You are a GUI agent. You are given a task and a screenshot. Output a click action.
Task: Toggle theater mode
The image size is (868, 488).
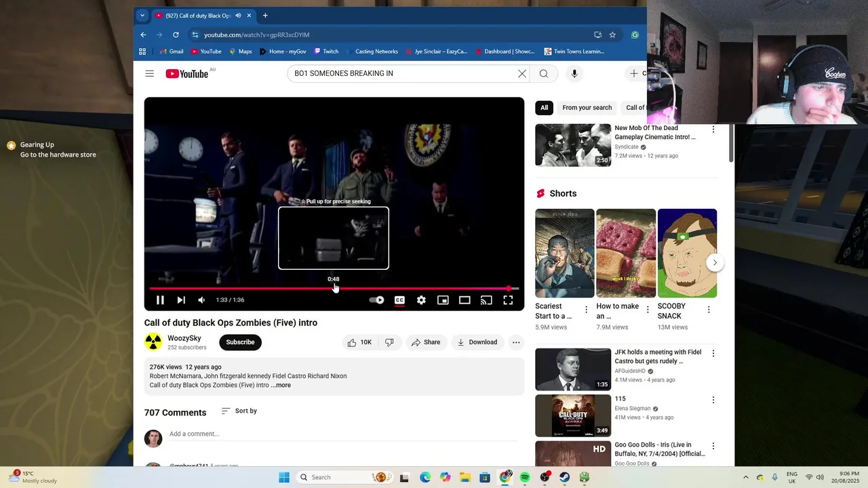coord(465,300)
